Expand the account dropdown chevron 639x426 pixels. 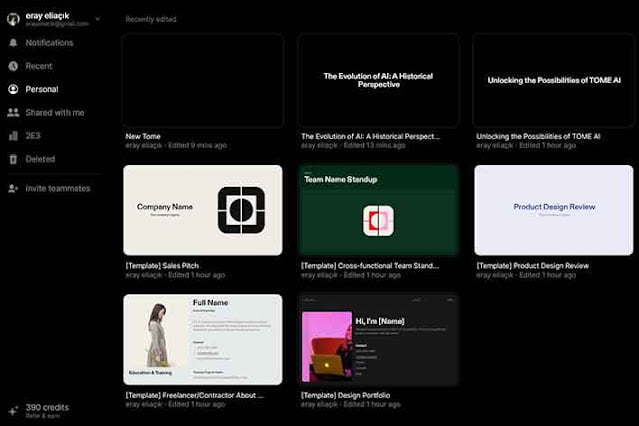97,19
